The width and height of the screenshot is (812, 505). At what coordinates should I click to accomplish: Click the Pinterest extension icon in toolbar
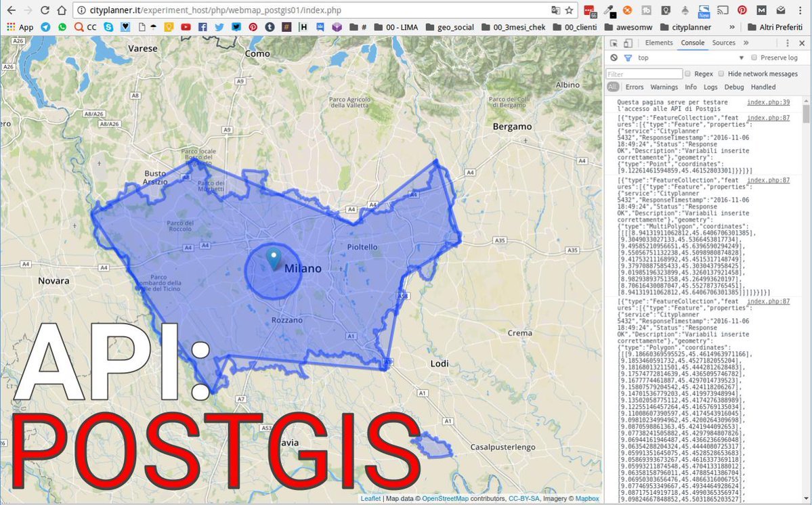pos(742,11)
